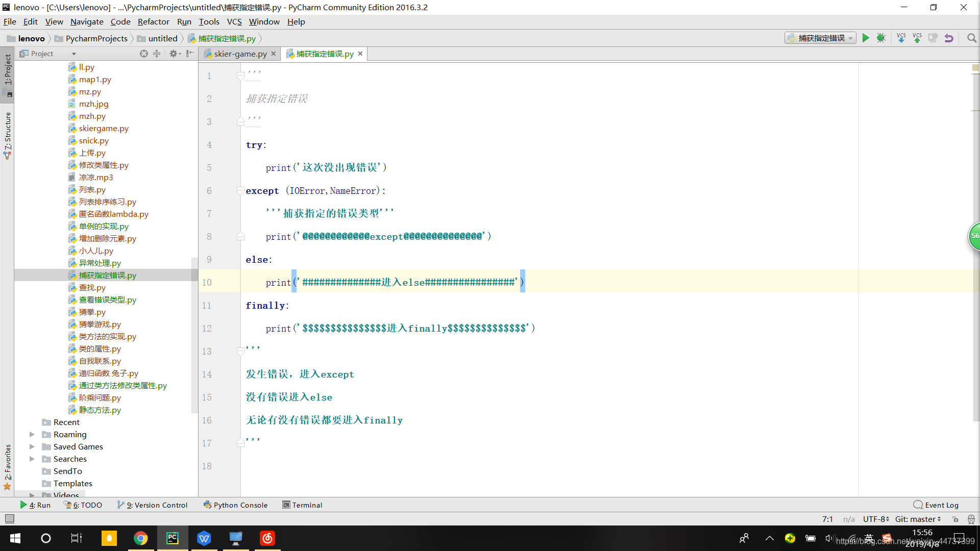This screenshot has height=551, width=980.
Task: Revert changes with undo arrow icon
Action: click(949, 38)
